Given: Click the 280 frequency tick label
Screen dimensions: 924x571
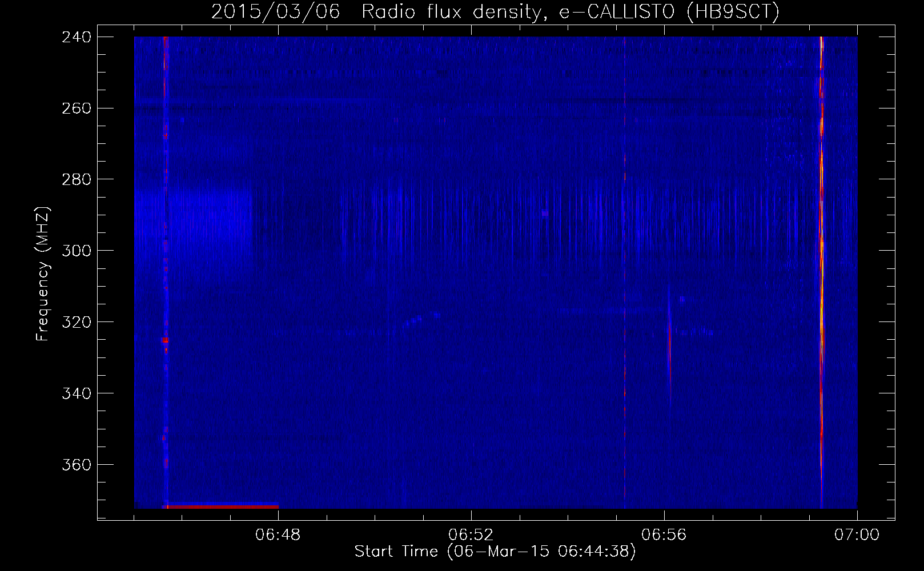Looking at the screenshot, I should 77,180.
